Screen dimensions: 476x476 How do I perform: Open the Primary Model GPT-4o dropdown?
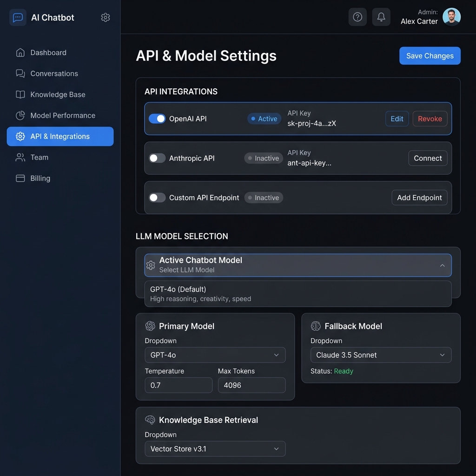click(x=215, y=355)
